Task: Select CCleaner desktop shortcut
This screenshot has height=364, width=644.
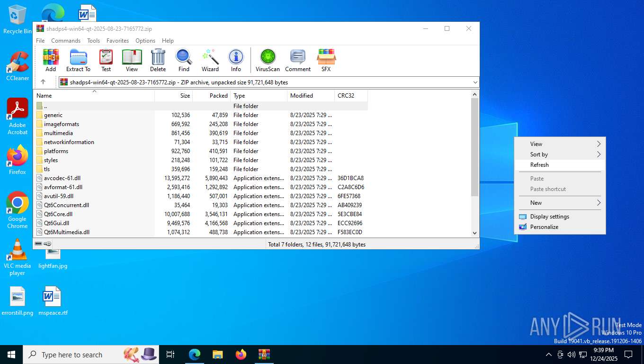Action: pos(18,66)
